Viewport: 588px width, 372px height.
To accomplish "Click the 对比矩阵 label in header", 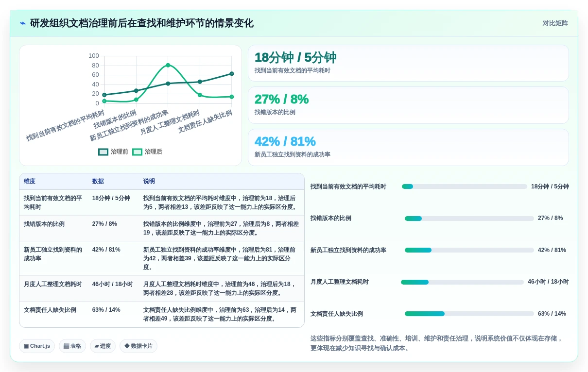I will coord(555,23).
